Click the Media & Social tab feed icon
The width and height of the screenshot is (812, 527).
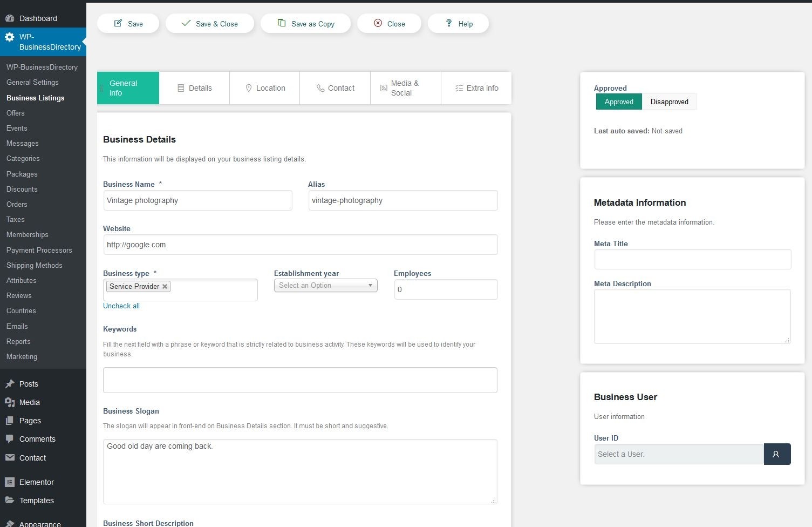[384, 88]
